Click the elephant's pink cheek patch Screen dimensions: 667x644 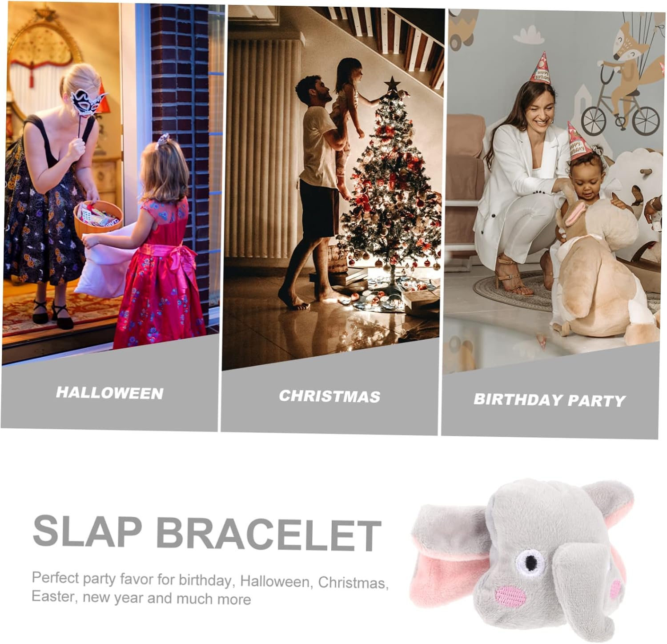tap(510, 596)
